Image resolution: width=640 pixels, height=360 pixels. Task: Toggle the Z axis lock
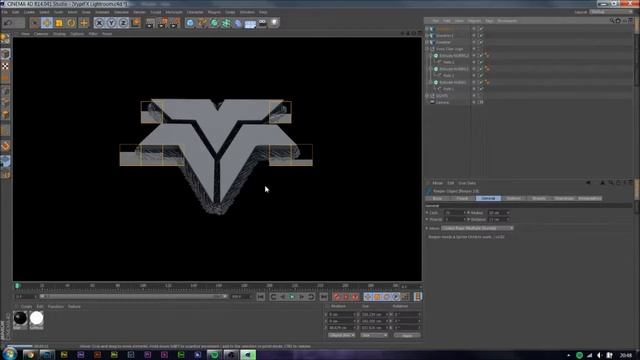click(123, 23)
